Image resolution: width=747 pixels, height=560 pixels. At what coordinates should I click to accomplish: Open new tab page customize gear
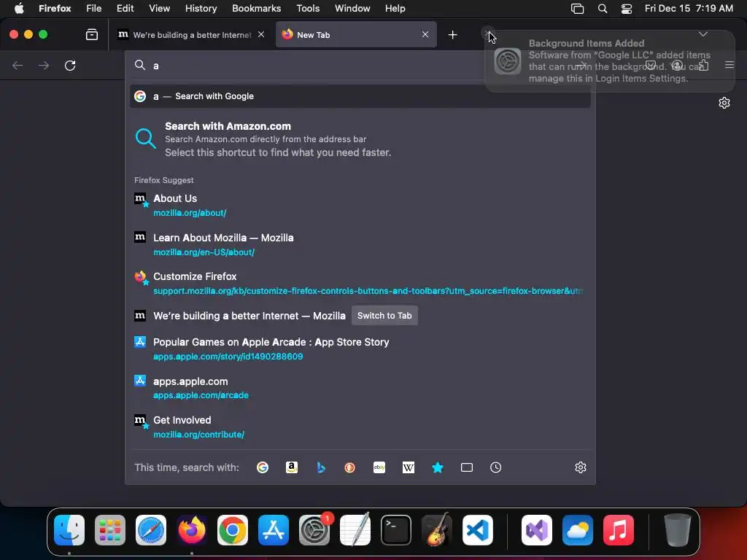[x=724, y=103]
